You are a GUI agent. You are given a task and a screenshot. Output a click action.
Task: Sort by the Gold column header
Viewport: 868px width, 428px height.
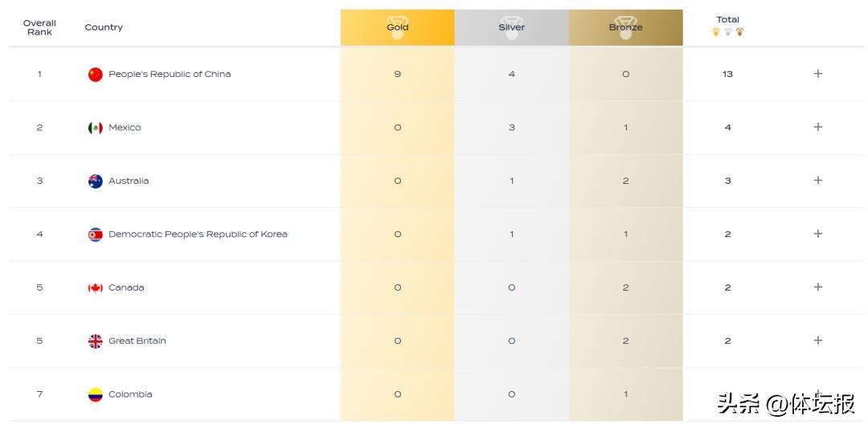[398, 27]
